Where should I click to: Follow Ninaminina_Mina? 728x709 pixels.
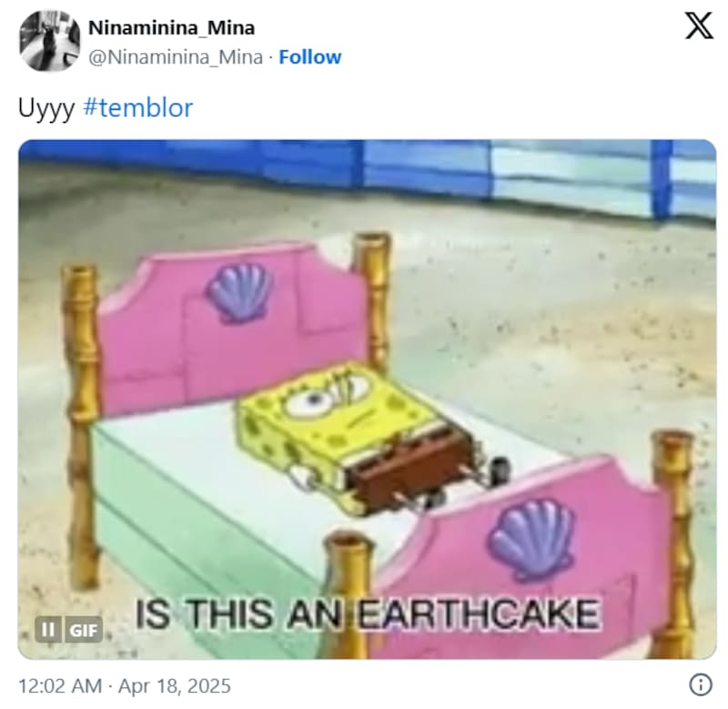pos(309,57)
